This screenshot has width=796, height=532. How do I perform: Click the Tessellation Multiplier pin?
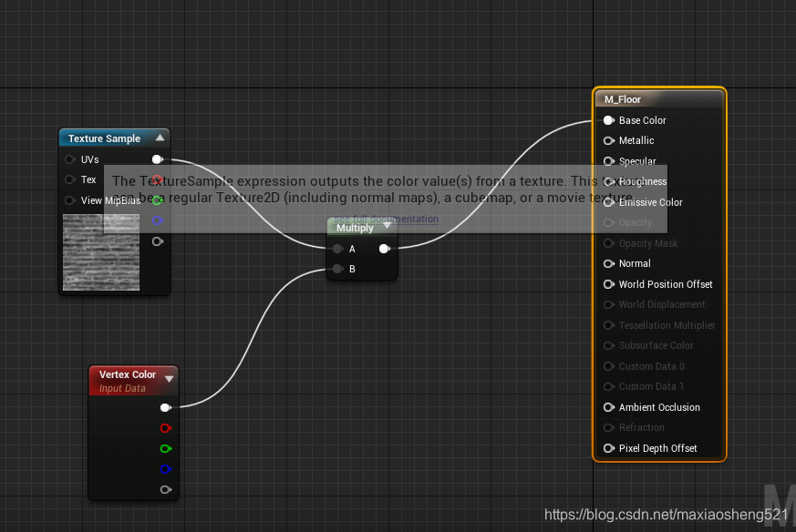(x=609, y=325)
